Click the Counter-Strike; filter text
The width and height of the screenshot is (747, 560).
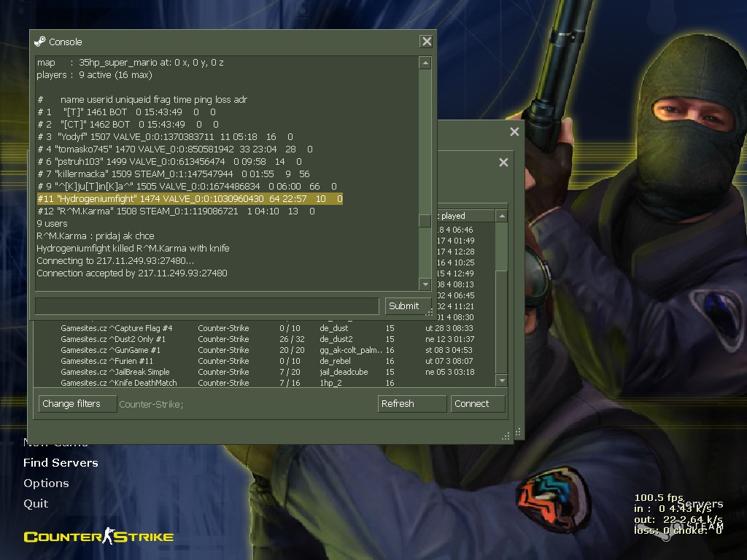(151, 404)
